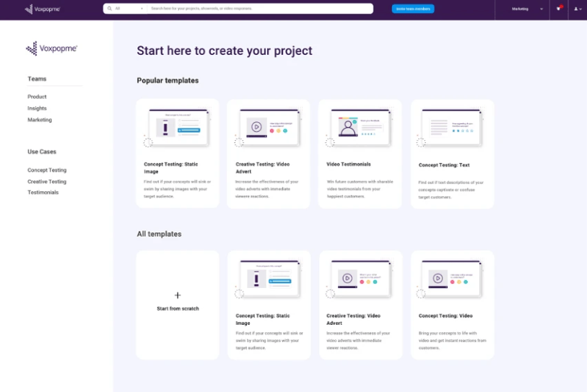Click the Concept Testing: Video card title
The width and height of the screenshot is (587, 392).
(x=445, y=315)
